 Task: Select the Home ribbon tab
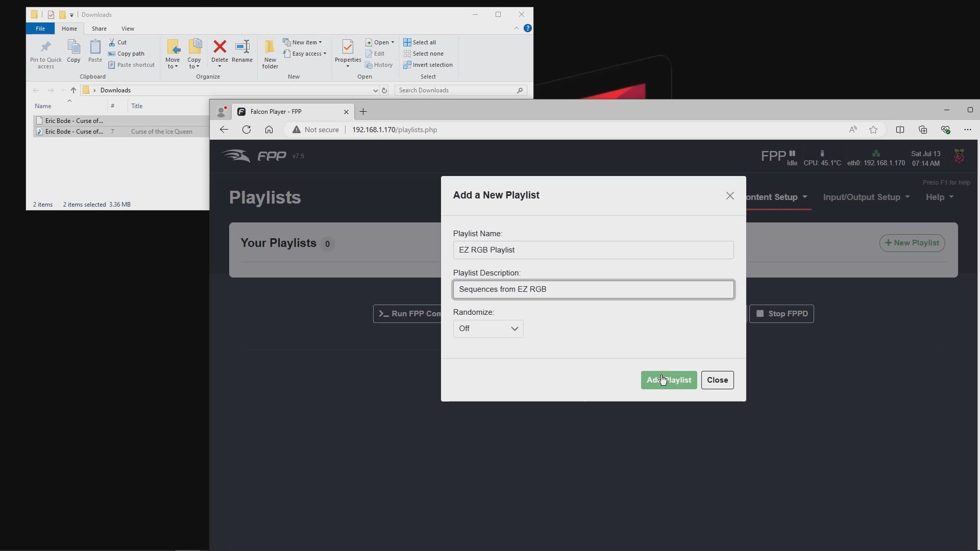click(69, 29)
